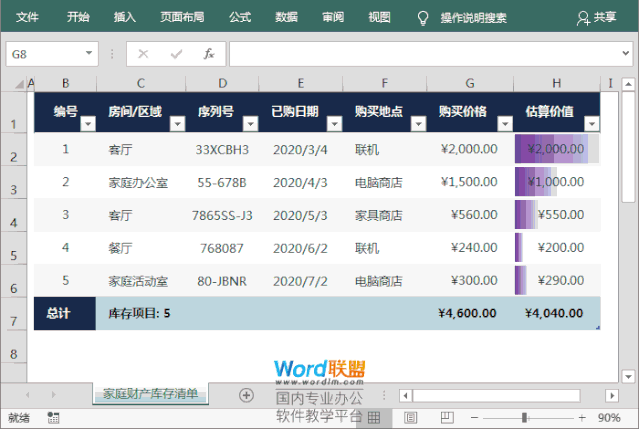The image size is (639, 429).
Task: Click the 90% zoom level
Action: pyautogui.click(x=609, y=418)
